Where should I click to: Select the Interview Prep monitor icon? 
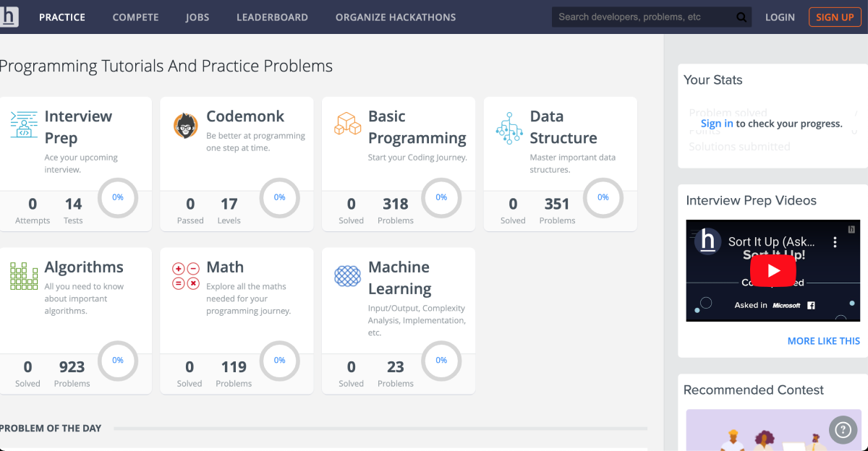24,124
